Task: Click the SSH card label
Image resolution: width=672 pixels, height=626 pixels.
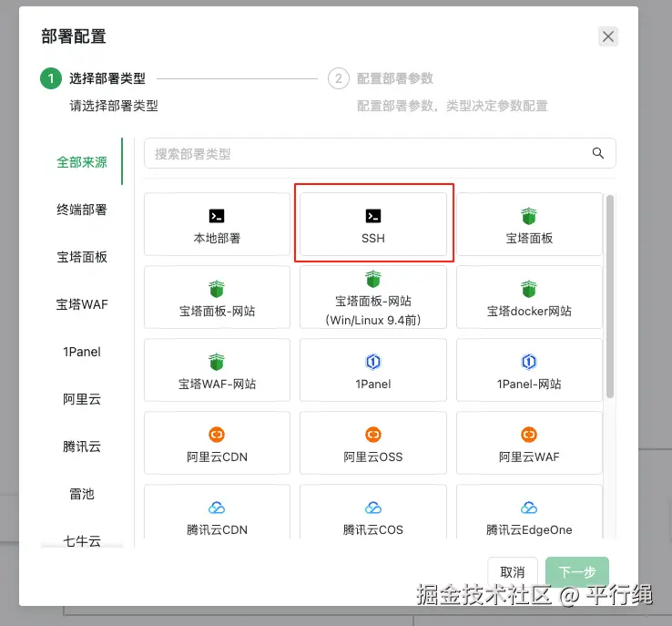Action: 372,238
